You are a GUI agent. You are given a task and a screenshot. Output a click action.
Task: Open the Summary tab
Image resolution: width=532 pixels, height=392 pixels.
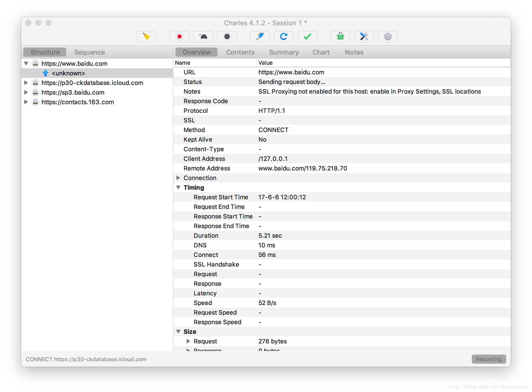tap(284, 52)
